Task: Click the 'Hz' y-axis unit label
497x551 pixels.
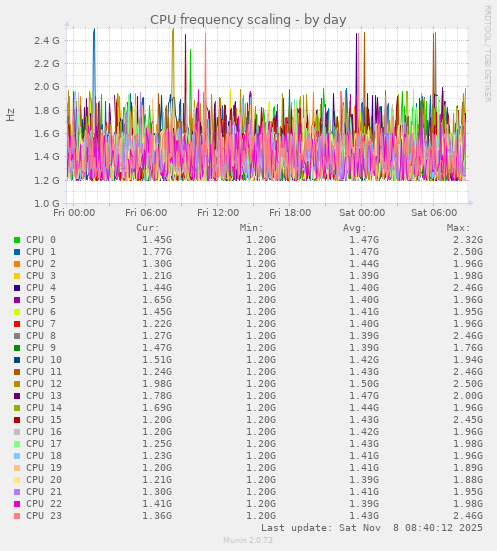Action: (11, 115)
